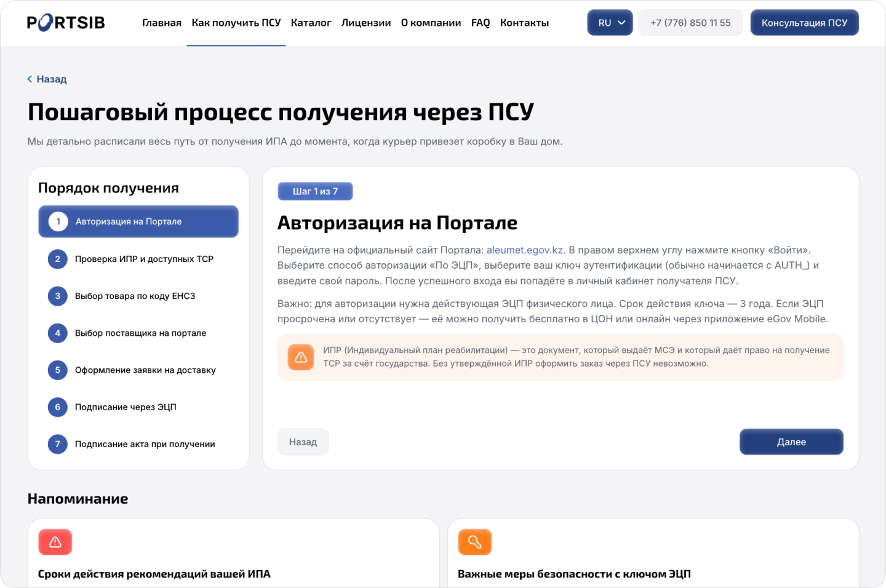The height and width of the screenshot is (588, 886).
Task: Click the back chevron arrow near Назад
Action: pos(30,79)
